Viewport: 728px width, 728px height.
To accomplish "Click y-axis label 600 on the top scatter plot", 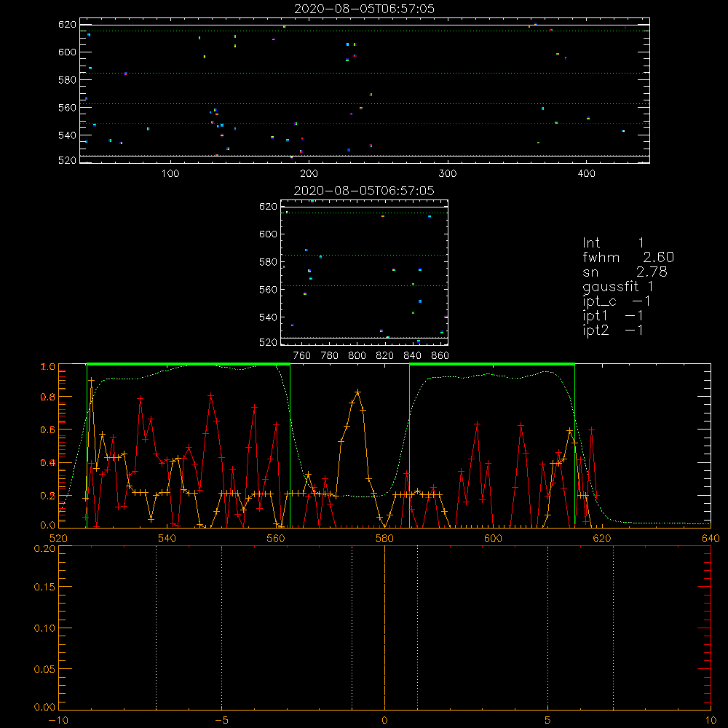I will tap(67, 52).
